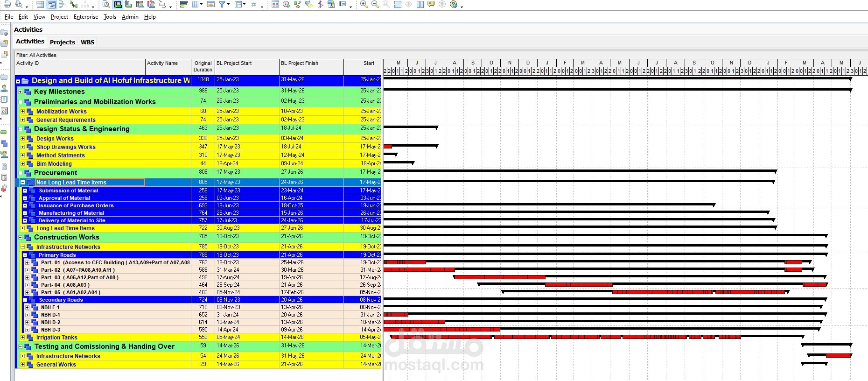Click the Bars toolbar icon
This screenshot has width=868, height=381.
[x=183, y=4]
